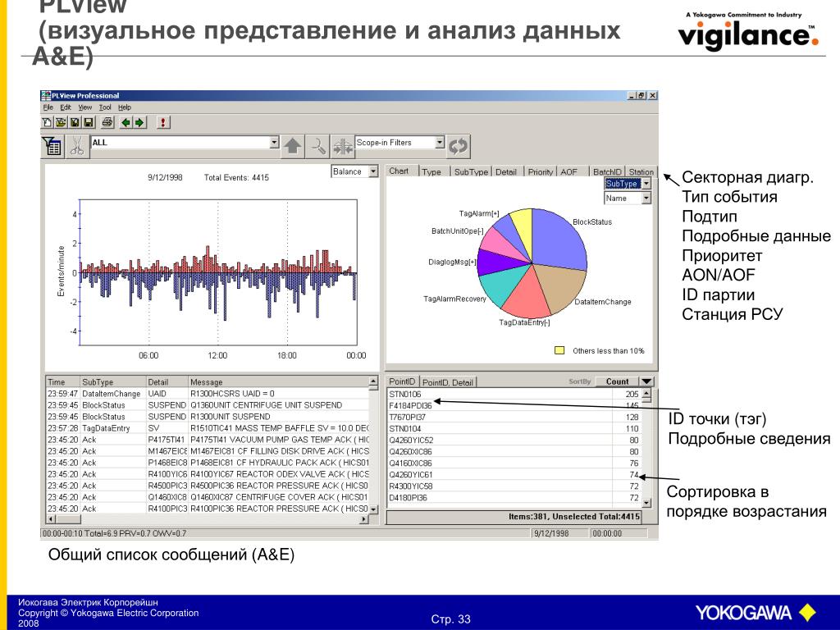Switch to the SubType tab

pyautogui.click(x=471, y=172)
